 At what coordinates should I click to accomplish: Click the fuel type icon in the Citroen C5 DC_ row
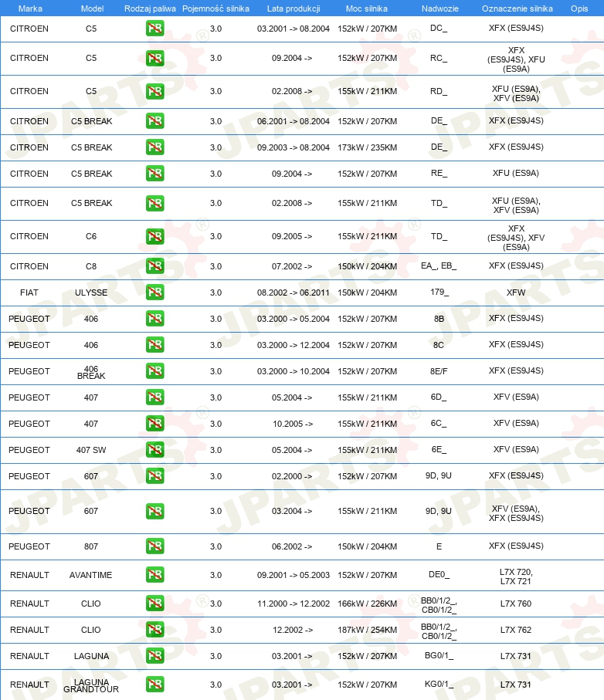pos(155,29)
